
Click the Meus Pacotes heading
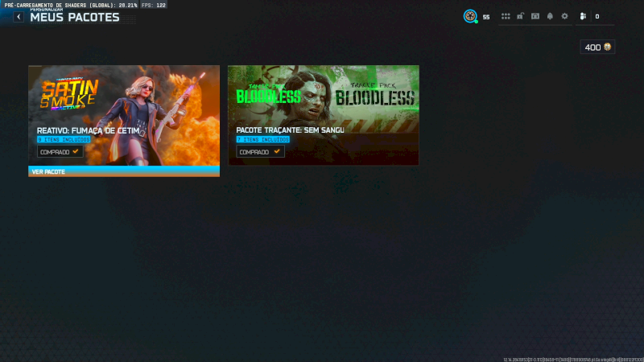[75, 17]
